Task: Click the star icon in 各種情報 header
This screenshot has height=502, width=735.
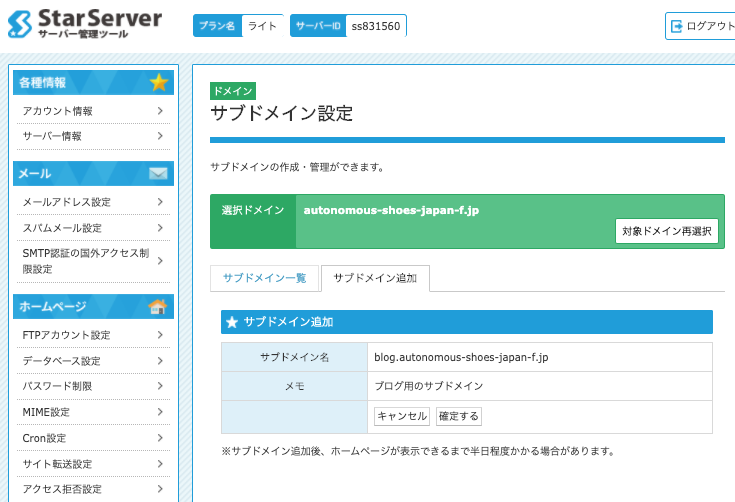Action: point(158,82)
